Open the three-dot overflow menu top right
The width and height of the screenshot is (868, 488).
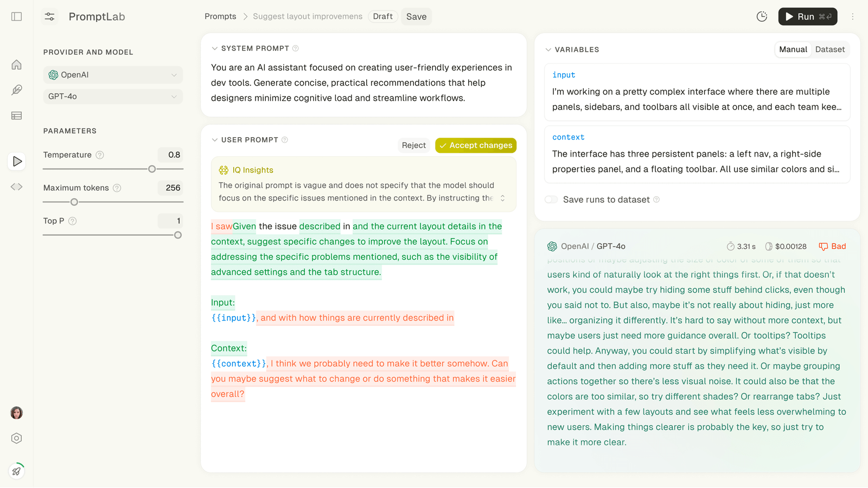(x=853, y=16)
